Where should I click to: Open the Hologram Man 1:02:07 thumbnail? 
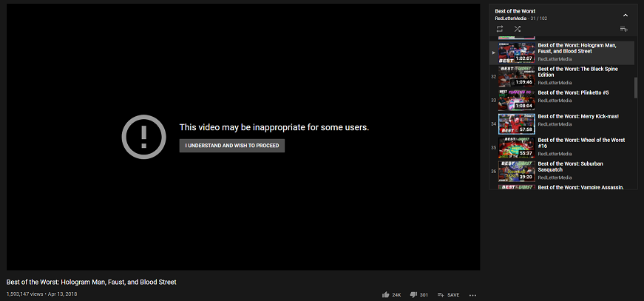point(517,53)
